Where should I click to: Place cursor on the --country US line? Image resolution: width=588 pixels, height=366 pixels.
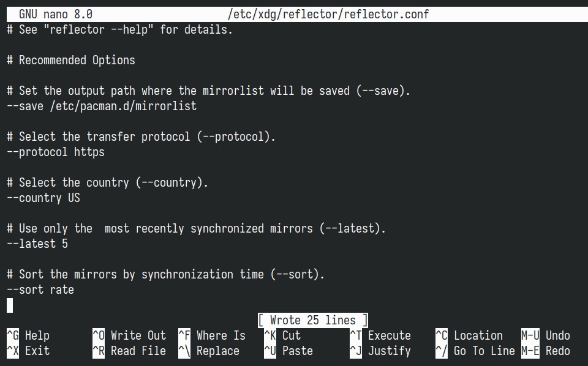pyautogui.click(x=43, y=198)
